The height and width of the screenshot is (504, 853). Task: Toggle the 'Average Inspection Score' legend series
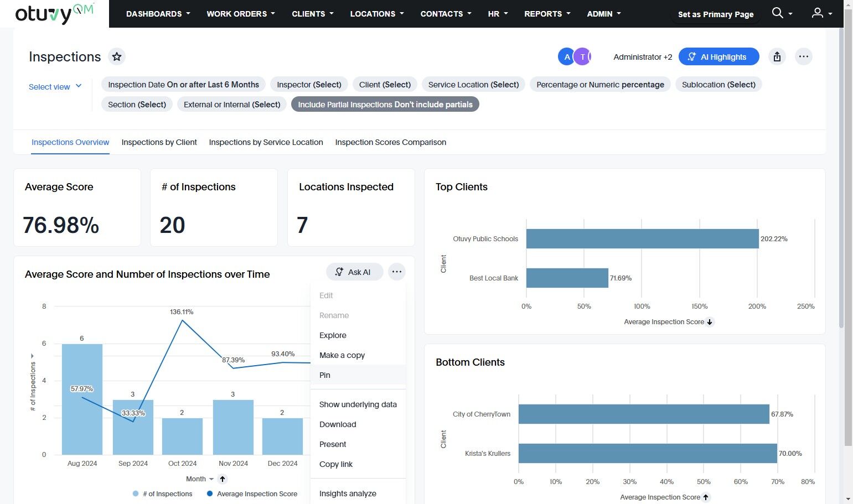252,494
